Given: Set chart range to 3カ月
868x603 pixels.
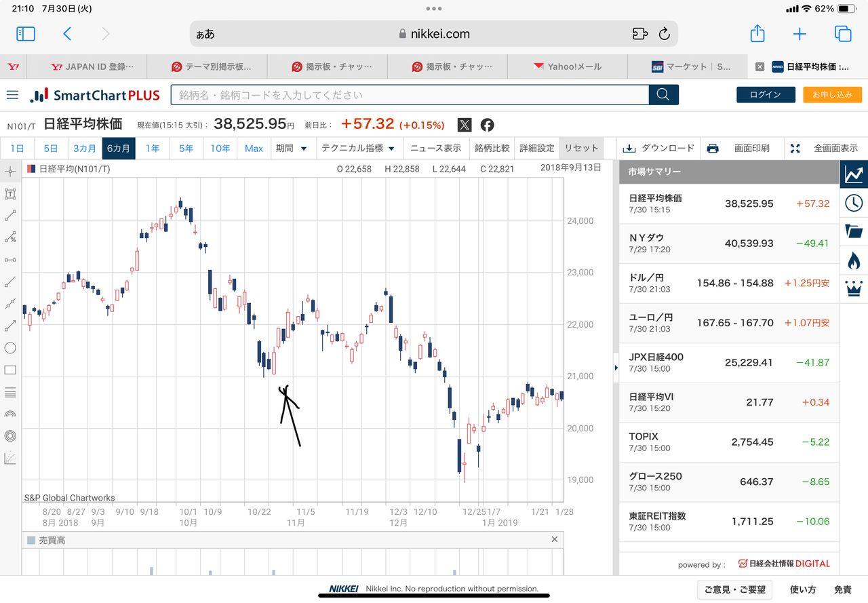Looking at the screenshot, I should point(85,148).
